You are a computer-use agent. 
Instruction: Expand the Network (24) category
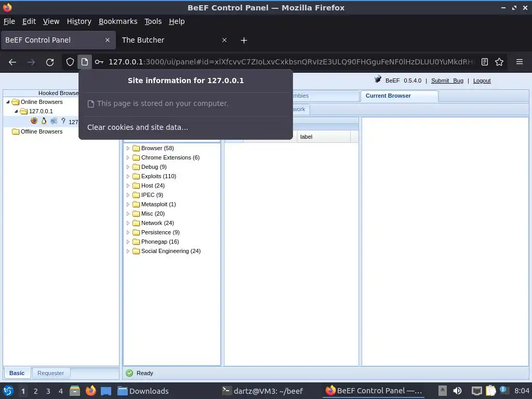point(128,223)
